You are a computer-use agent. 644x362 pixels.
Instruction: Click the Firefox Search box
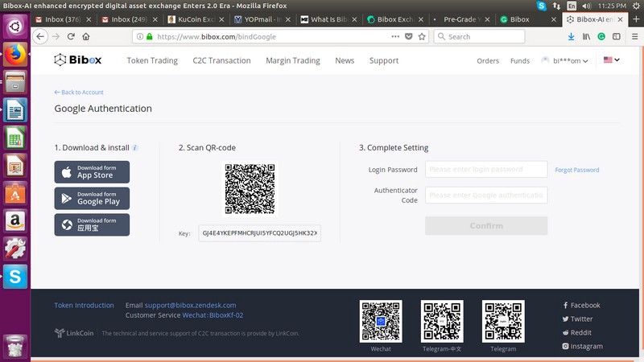[x=479, y=36]
